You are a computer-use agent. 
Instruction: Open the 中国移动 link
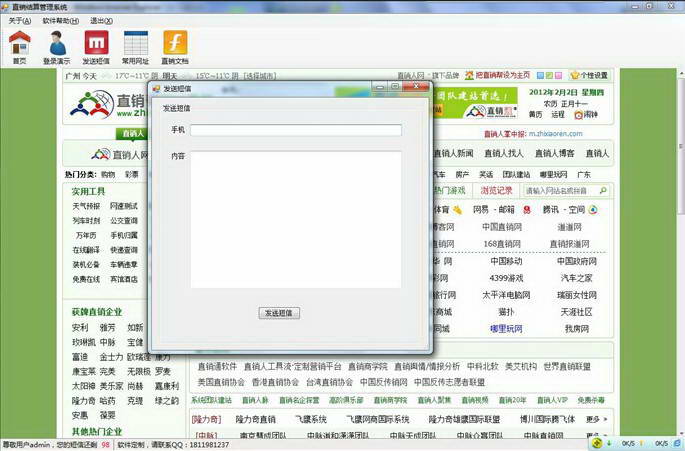tap(506, 261)
